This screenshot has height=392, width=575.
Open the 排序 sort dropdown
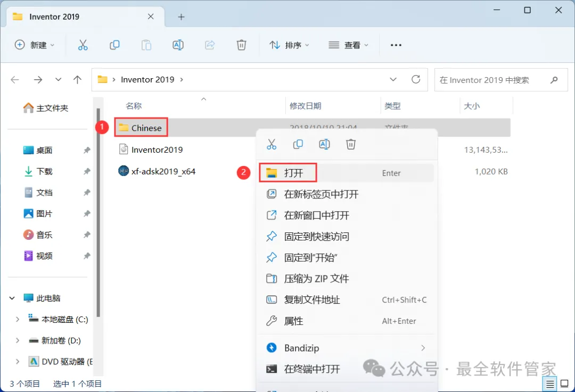coord(289,45)
